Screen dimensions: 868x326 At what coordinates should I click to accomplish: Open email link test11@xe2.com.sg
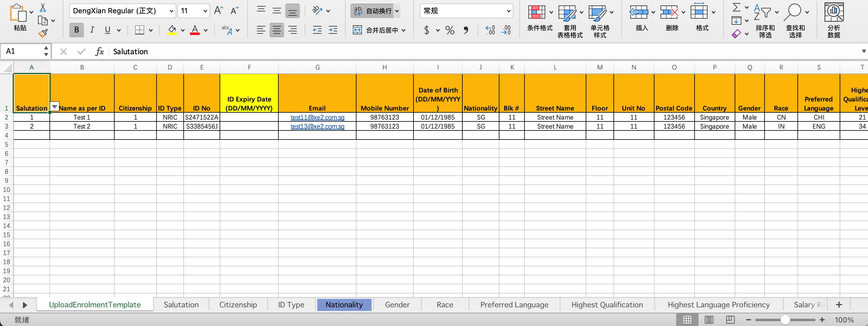point(317,117)
